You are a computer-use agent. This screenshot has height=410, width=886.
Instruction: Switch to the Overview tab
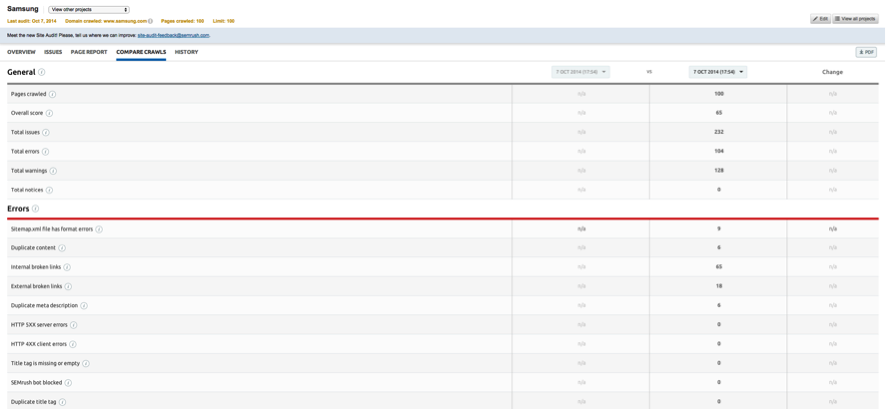(21, 52)
